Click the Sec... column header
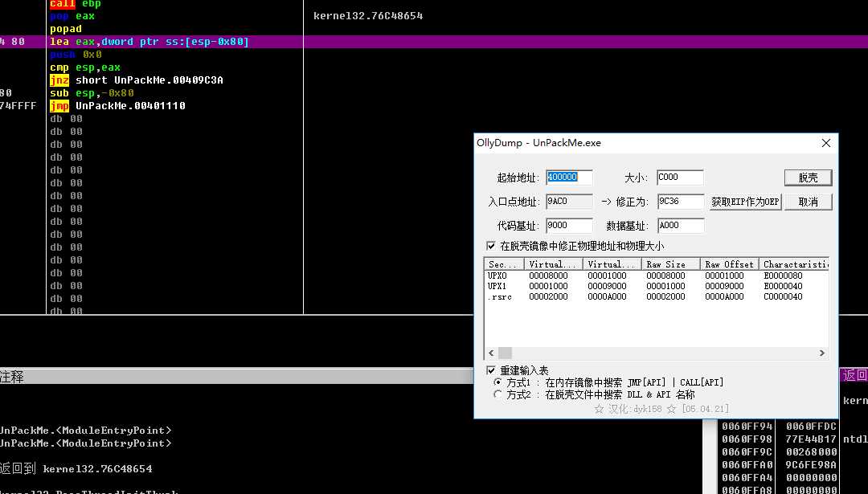868x494 pixels. click(x=504, y=264)
